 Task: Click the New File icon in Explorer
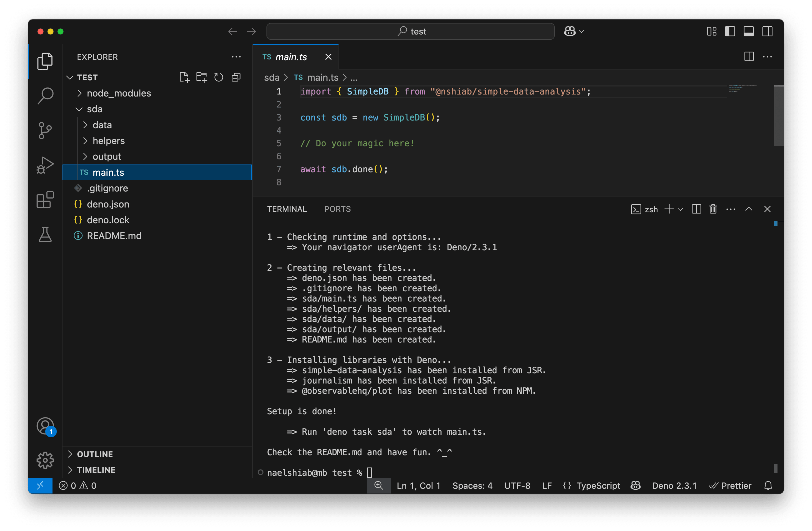[184, 77]
